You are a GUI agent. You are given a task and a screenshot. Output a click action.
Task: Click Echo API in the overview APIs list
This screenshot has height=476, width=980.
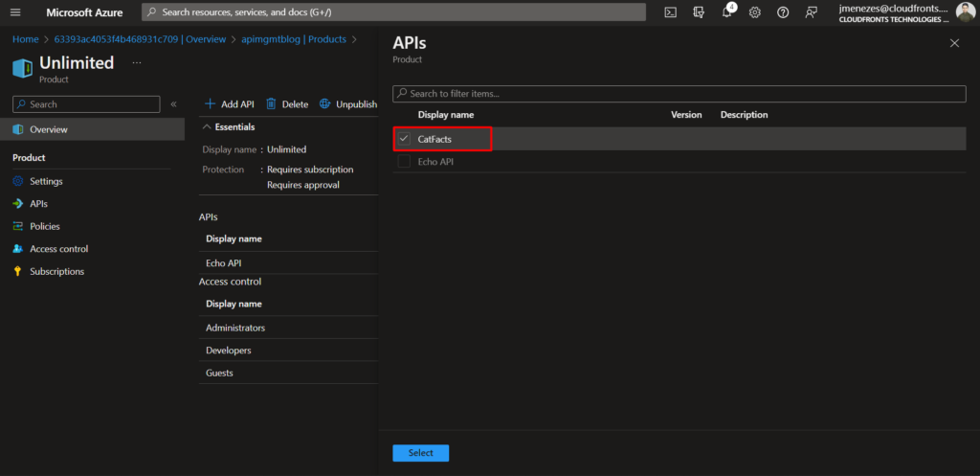point(224,262)
